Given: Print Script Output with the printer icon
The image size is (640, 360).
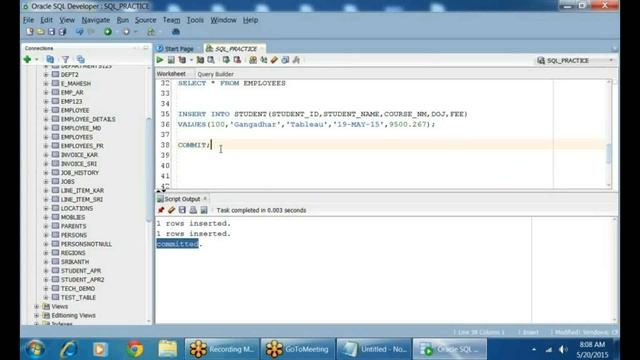Looking at the screenshot, I should tap(193, 210).
